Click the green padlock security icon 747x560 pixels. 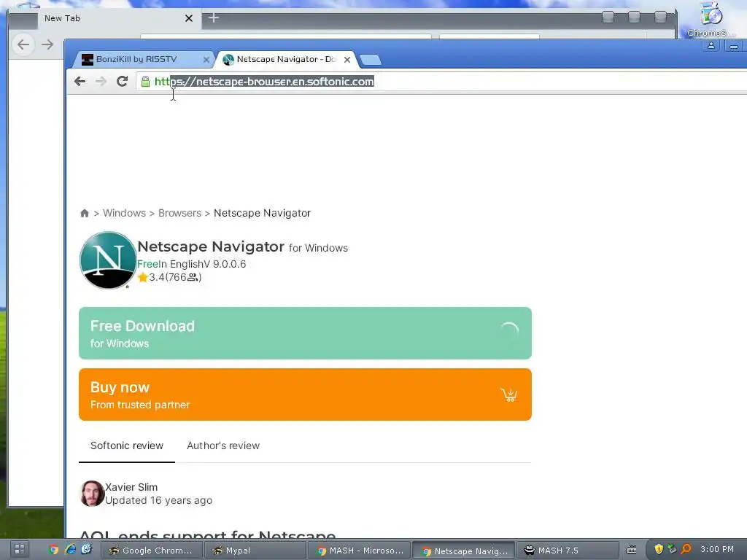tap(145, 82)
